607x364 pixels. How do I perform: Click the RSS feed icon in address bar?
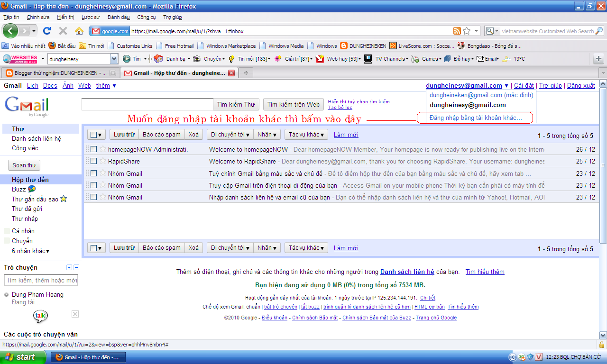[x=457, y=31]
